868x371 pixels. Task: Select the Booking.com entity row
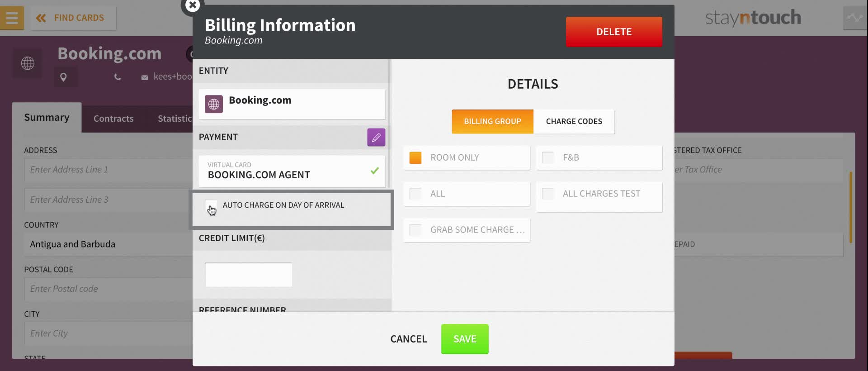[x=292, y=104]
